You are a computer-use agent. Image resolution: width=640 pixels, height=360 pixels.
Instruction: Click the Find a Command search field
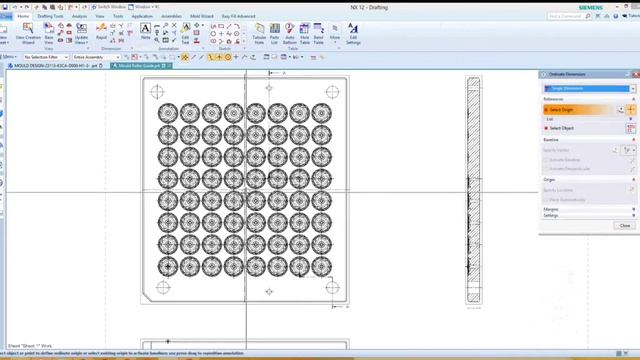tap(566, 16)
